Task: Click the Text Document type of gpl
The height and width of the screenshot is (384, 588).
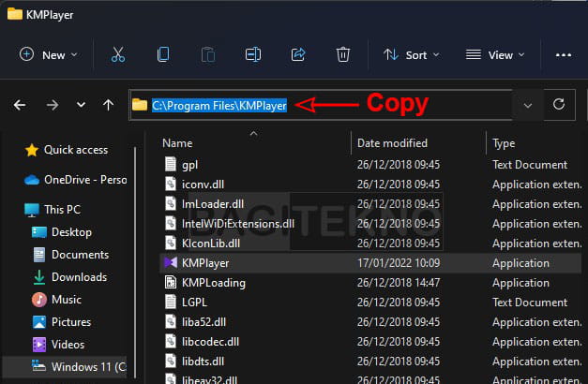Action: click(530, 165)
